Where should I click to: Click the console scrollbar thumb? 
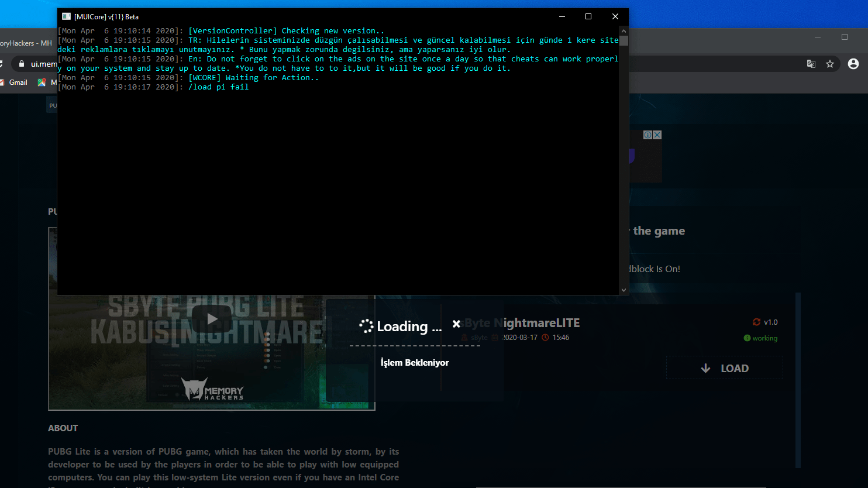point(624,40)
